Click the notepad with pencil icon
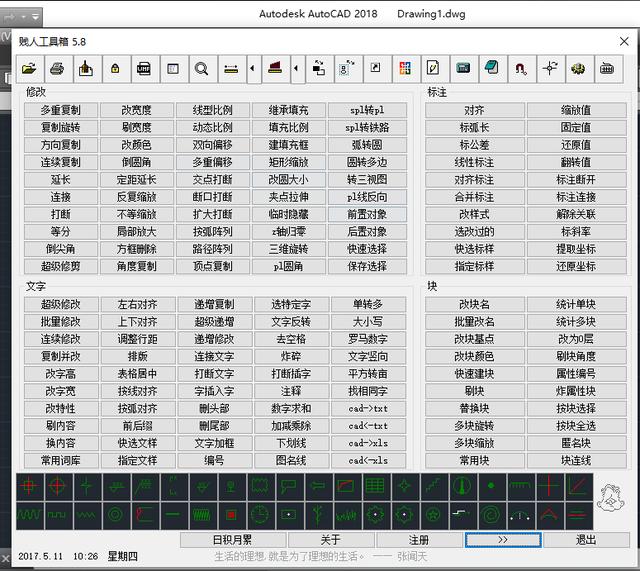This screenshot has width=640, height=571. point(433,69)
